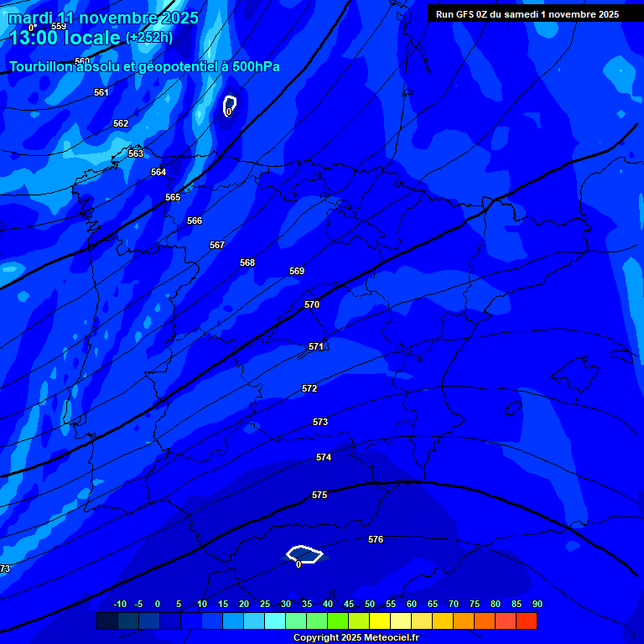This screenshot has width=644, height=644.
Task: Click the small white closed contour near the top
Action: pyautogui.click(x=229, y=105)
